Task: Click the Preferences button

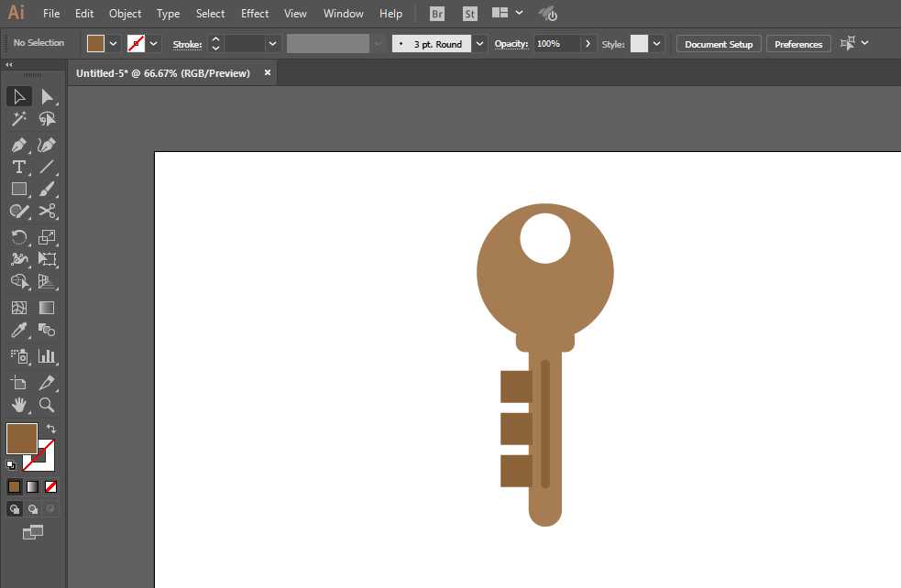Action: [798, 44]
